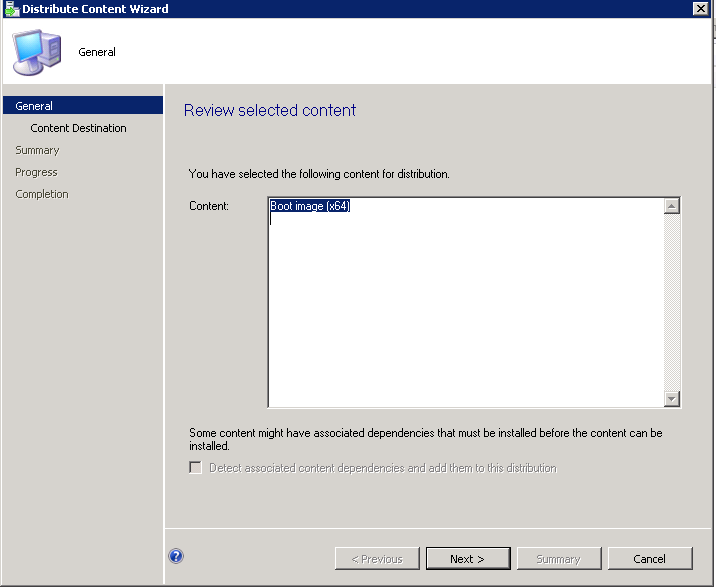Open the Content Destination step
Image resolution: width=716 pixels, height=588 pixels.
79,128
